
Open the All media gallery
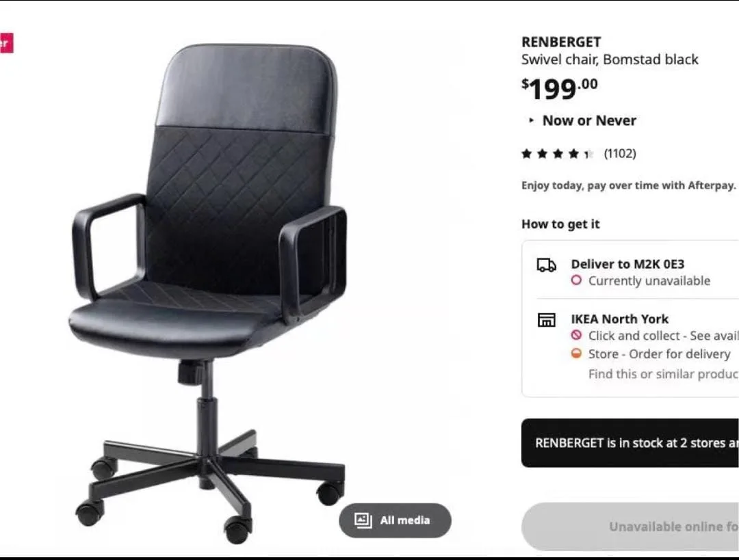(395, 520)
